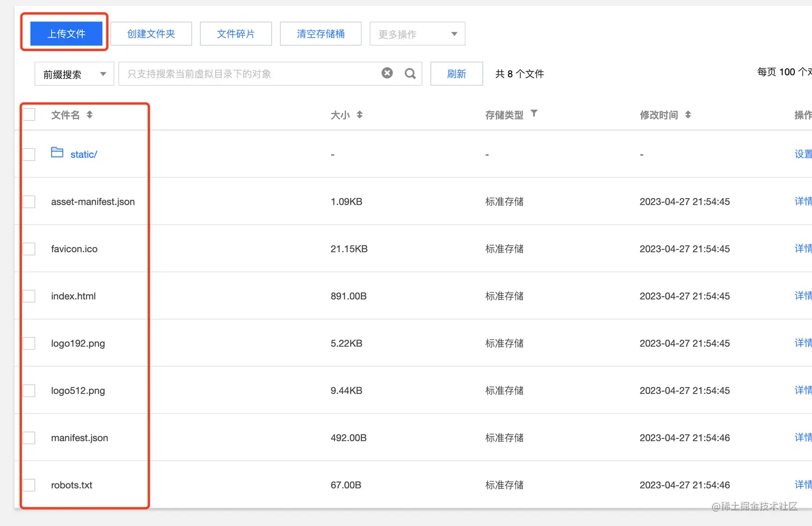Sort by 文件名 using the sort icon
Viewport: 812px width, 526px height.
90,114
